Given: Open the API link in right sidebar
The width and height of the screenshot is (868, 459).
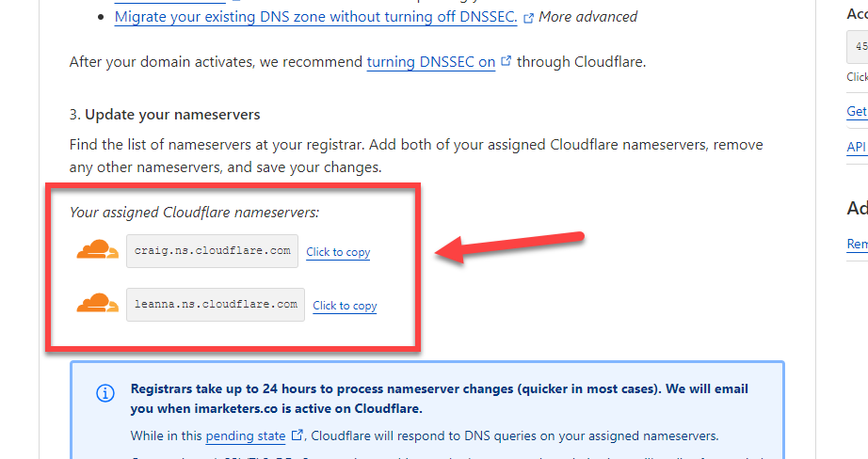Looking at the screenshot, I should [857, 147].
